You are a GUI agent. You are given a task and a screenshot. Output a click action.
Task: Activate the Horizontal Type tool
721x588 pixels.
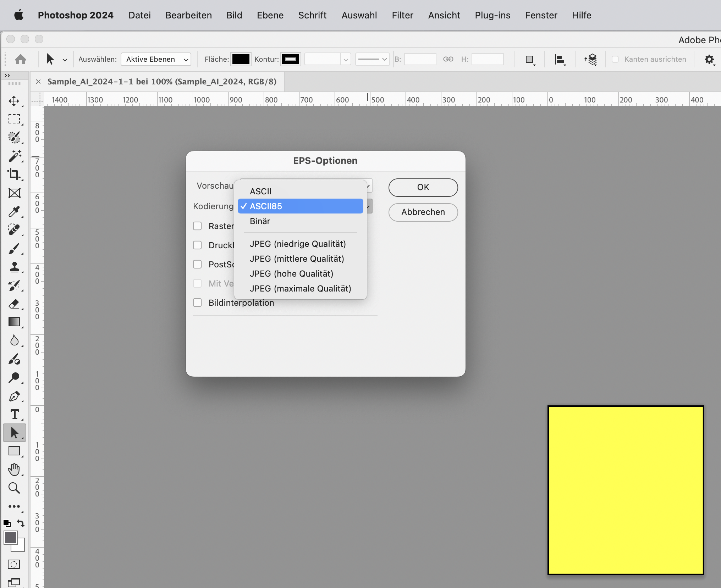(14, 414)
